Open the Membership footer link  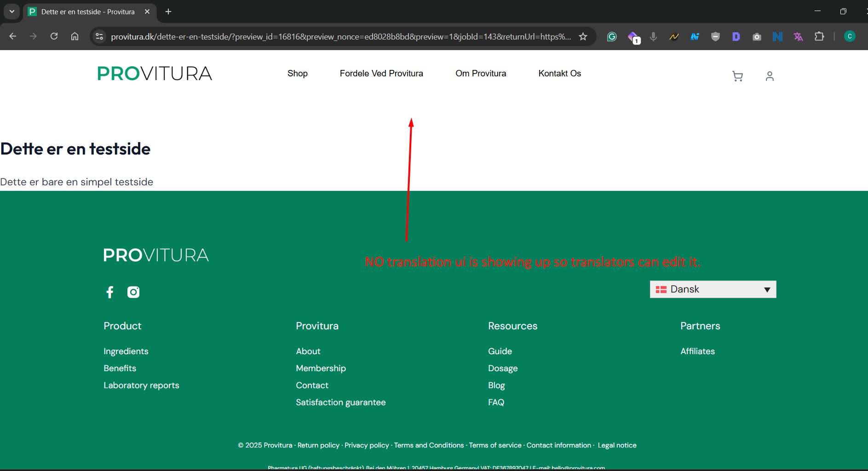click(321, 368)
